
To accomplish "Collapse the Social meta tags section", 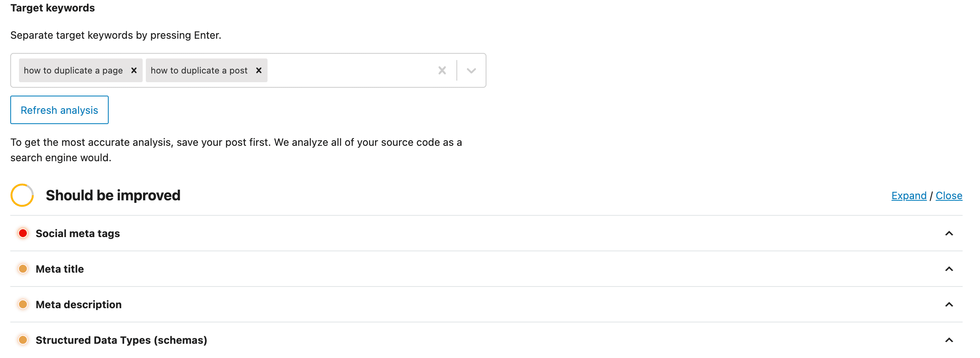I will (x=949, y=233).
